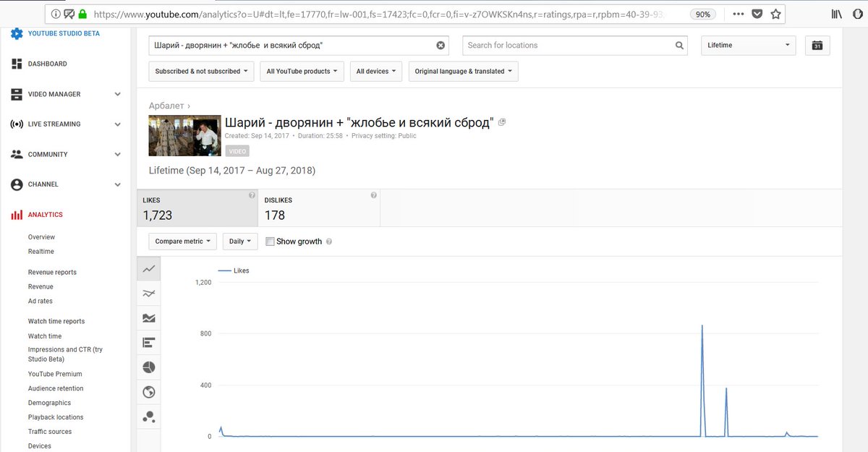Click the Live Streaming broadcast icon

[17, 124]
